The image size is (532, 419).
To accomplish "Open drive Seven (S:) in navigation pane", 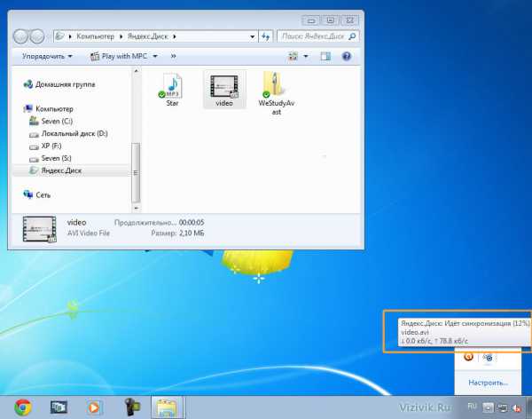I will pos(51,158).
